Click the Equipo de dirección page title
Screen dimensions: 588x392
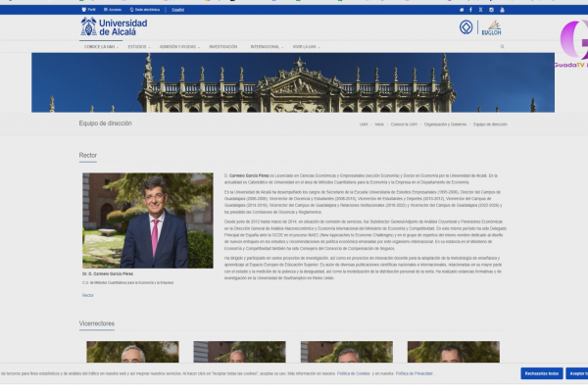coord(106,123)
